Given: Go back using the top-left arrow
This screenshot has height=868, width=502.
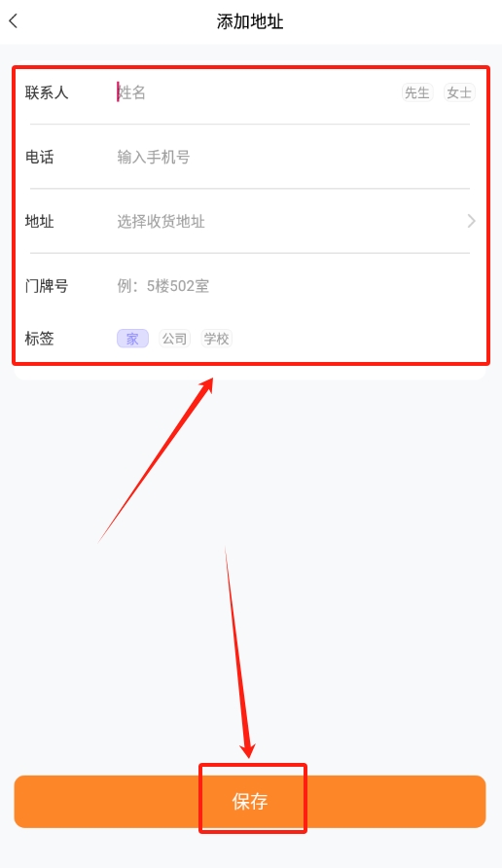Looking at the screenshot, I should (x=14, y=21).
